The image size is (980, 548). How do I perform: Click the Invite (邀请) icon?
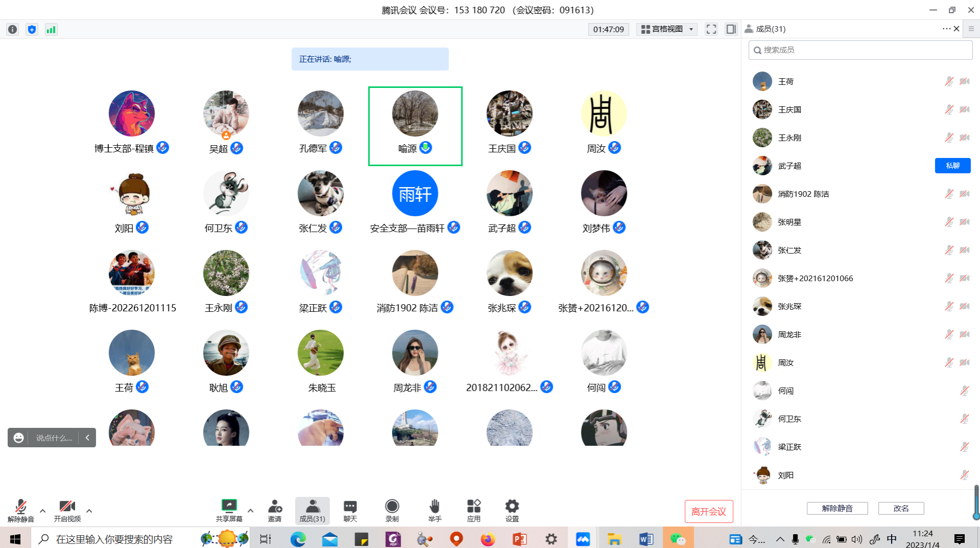point(275,510)
